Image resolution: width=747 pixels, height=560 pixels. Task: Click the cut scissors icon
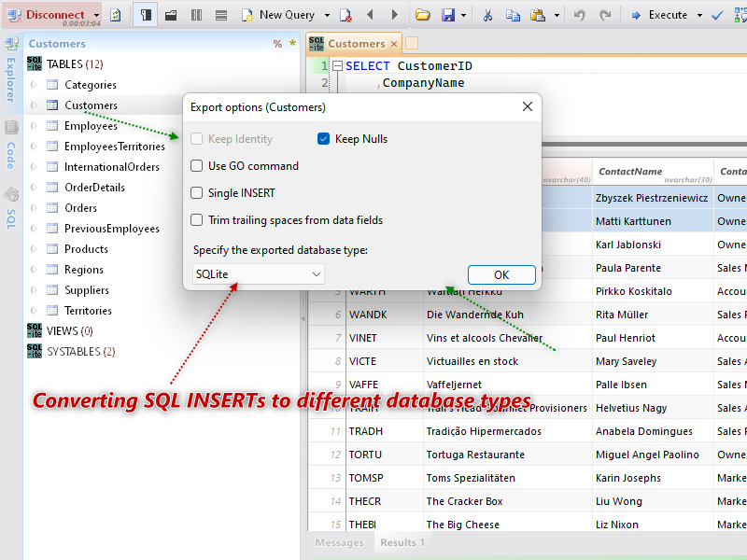487,15
